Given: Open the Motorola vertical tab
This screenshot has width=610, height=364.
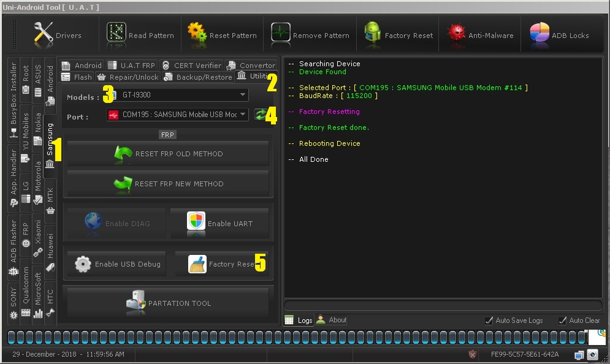Looking at the screenshot, I should [38, 183].
